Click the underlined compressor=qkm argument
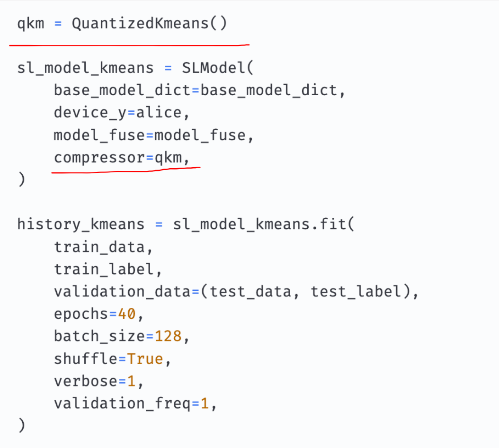499x448 pixels. tap(121, 158)
